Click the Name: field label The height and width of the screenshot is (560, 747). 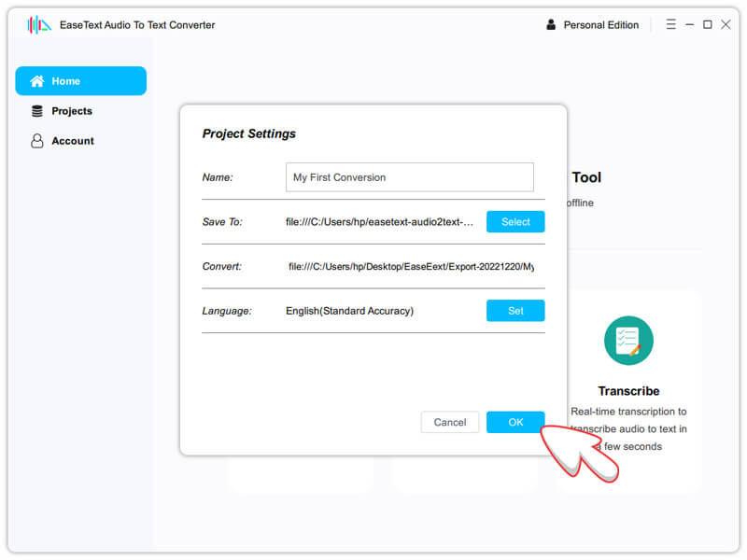[218, 177]
